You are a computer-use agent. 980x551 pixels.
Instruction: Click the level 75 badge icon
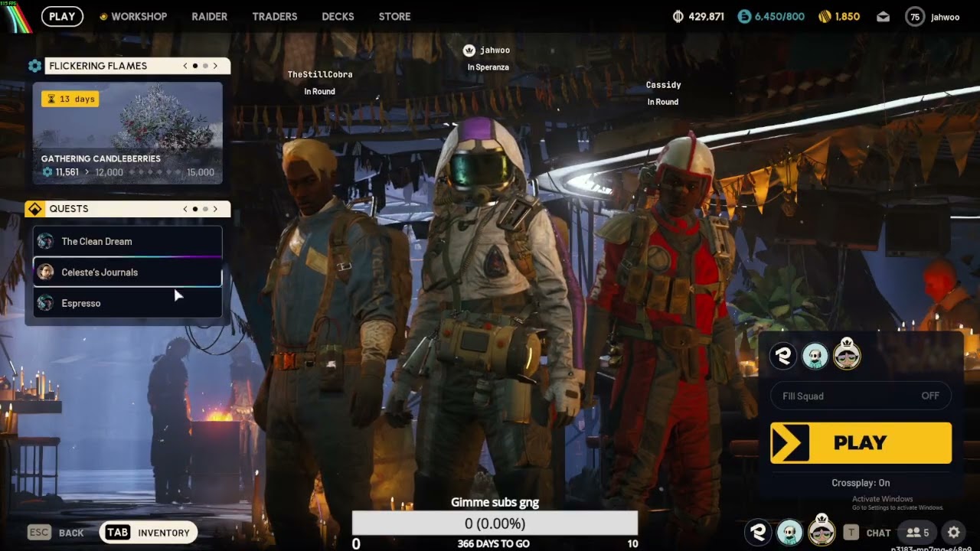[915, 17]
